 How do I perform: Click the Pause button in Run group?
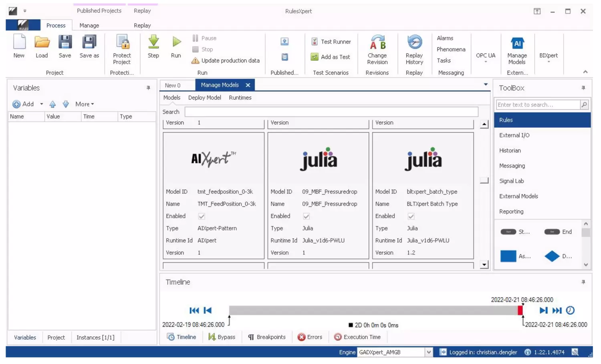point(204,38)
